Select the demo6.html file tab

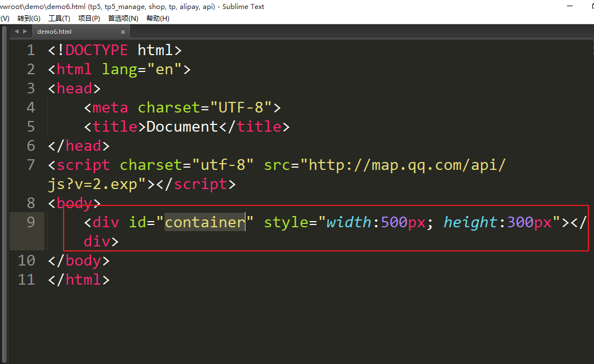[x=55, y=32]
